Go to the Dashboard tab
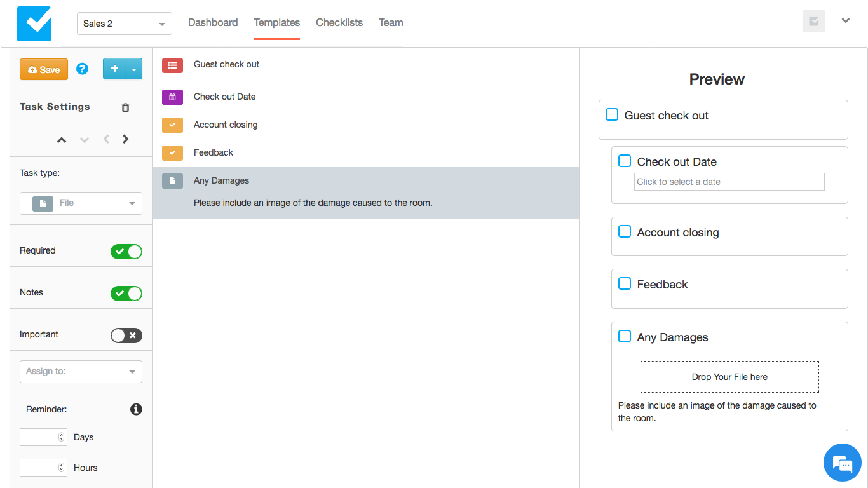Image resolution: width=868 pixels, height=488 pixels. pyautogui.click(x=213, y=23)
